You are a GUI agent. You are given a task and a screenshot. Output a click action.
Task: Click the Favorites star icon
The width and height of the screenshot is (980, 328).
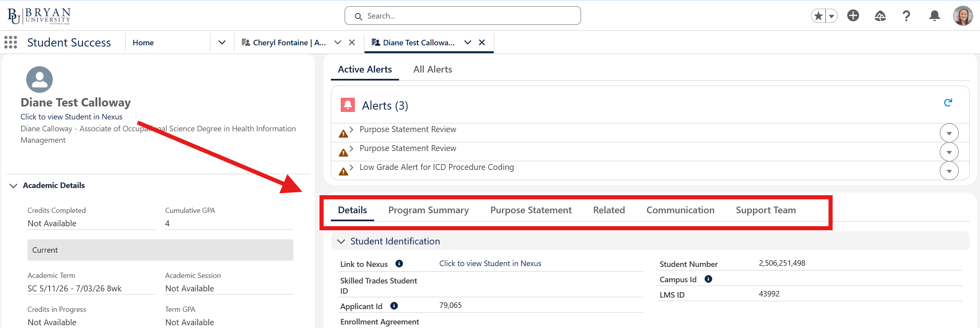pyautogui.click(x=819, y=16)
